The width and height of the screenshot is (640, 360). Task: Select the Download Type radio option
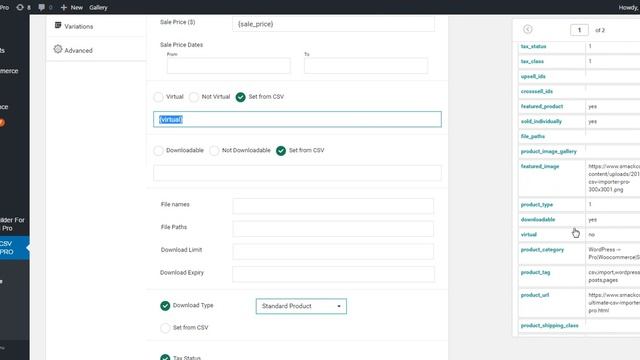[x=165, y=306]
